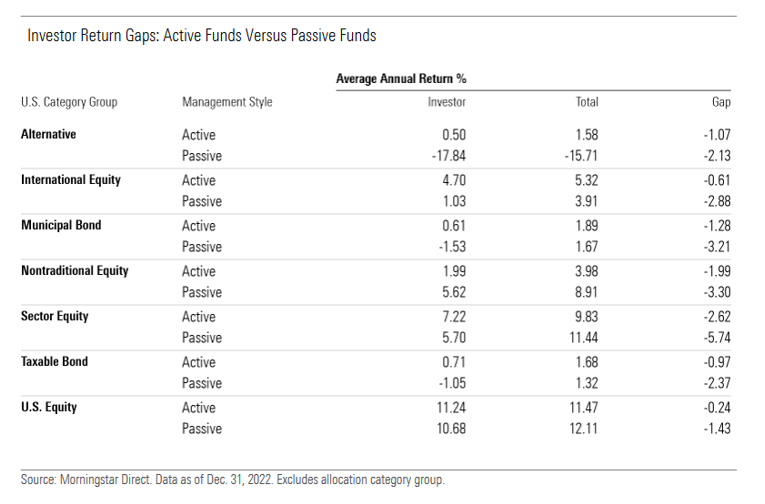This screenshot has width=765, height=504.
Task: Click the 'Municipal Bond' category label
Action: click(x=59, y=225)
